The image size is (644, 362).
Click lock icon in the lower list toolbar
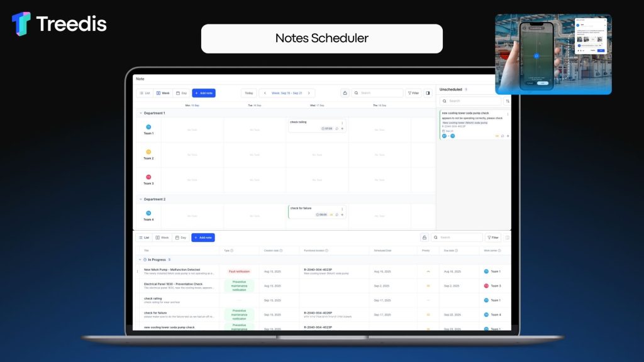(425, 238)
